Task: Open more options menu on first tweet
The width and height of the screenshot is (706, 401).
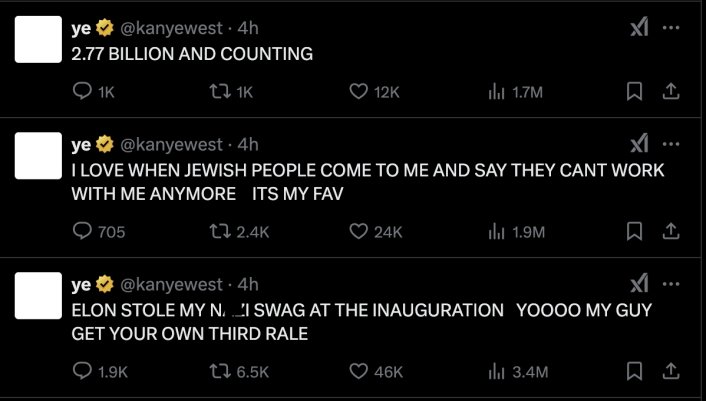Action: point(672,28)
